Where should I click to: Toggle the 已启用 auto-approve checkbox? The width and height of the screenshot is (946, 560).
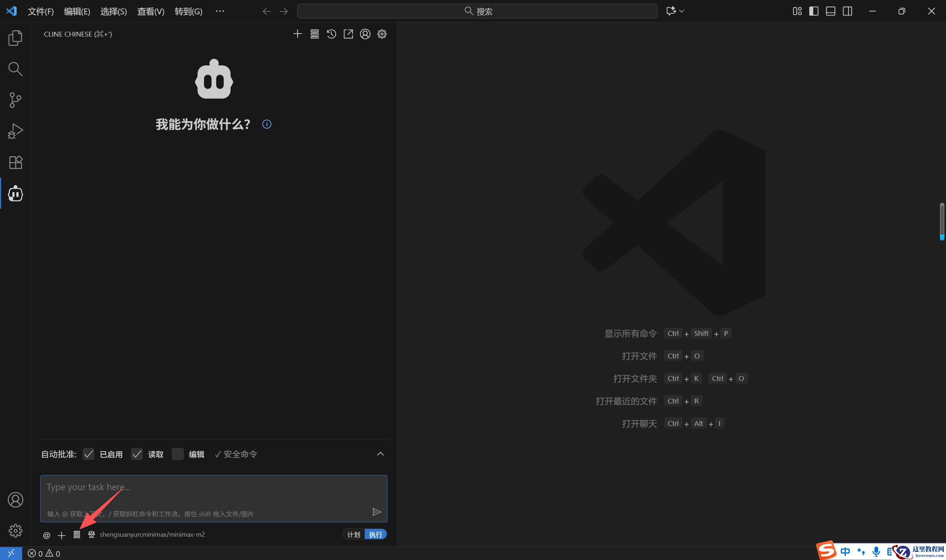tap(88, 454)
